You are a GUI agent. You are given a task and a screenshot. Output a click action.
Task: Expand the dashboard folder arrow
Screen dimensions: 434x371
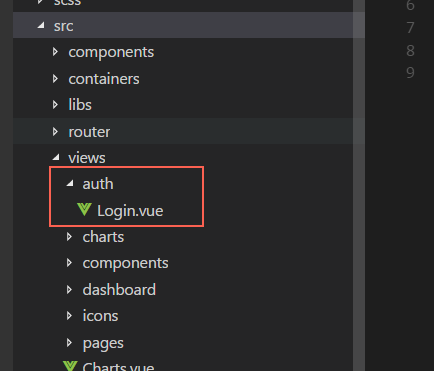pos(69,289)
